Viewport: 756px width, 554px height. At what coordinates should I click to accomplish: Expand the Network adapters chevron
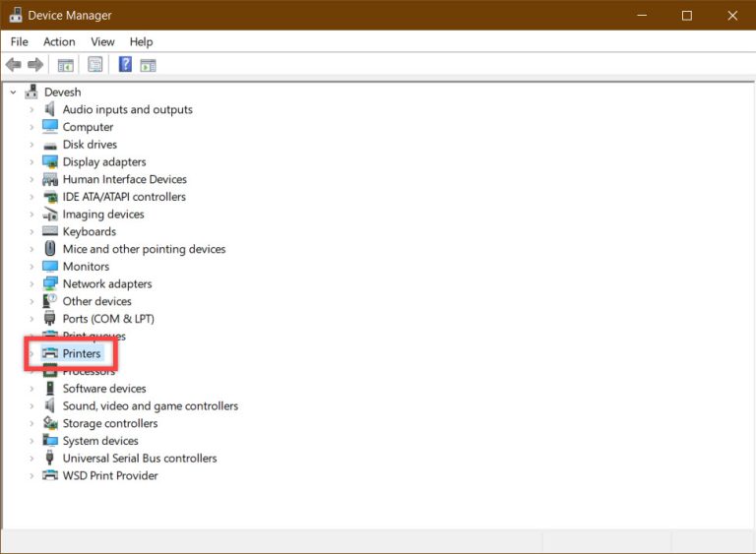[x=31, y=284]
